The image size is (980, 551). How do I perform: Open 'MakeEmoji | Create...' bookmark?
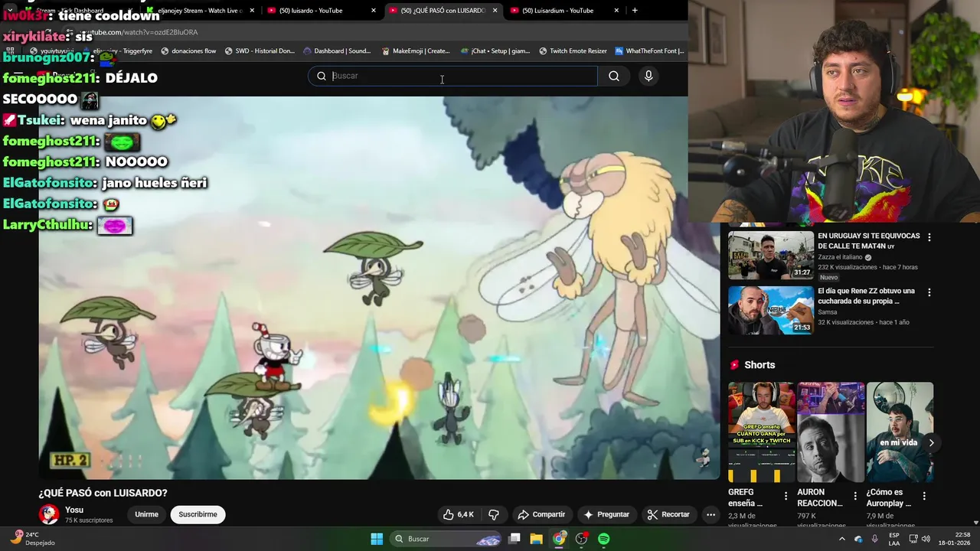(416, 51)
